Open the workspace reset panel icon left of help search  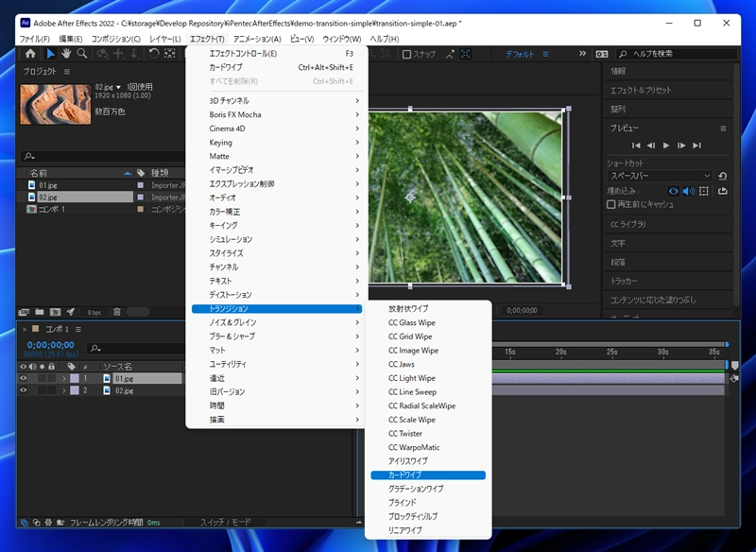(602, 54)
